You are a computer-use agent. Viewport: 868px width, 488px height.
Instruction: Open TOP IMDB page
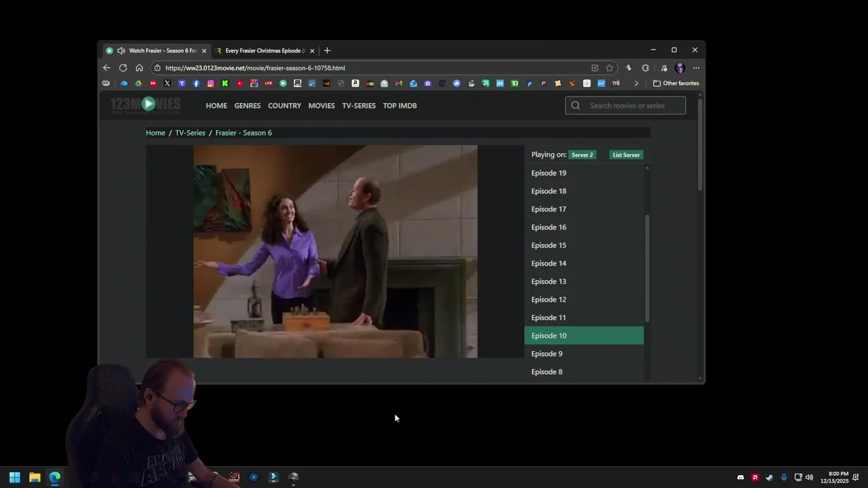(399, 106)
